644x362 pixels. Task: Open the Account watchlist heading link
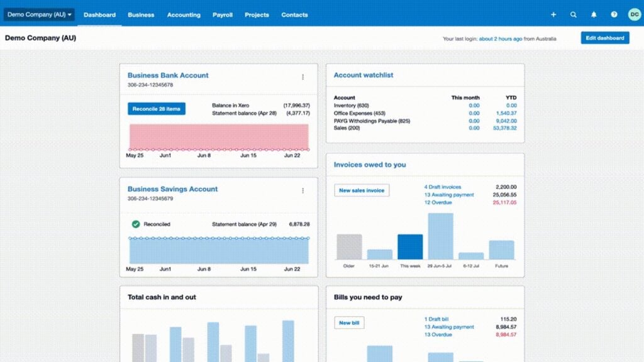364,75
